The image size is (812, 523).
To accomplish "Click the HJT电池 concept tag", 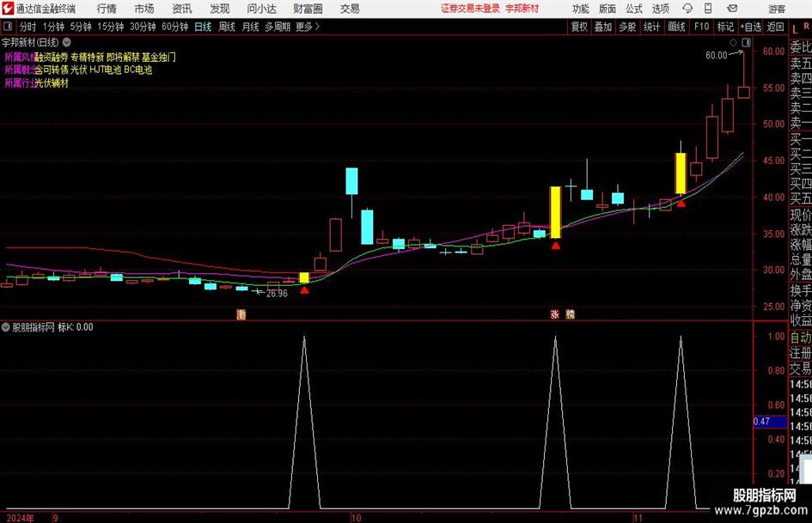I will point(105,70).
